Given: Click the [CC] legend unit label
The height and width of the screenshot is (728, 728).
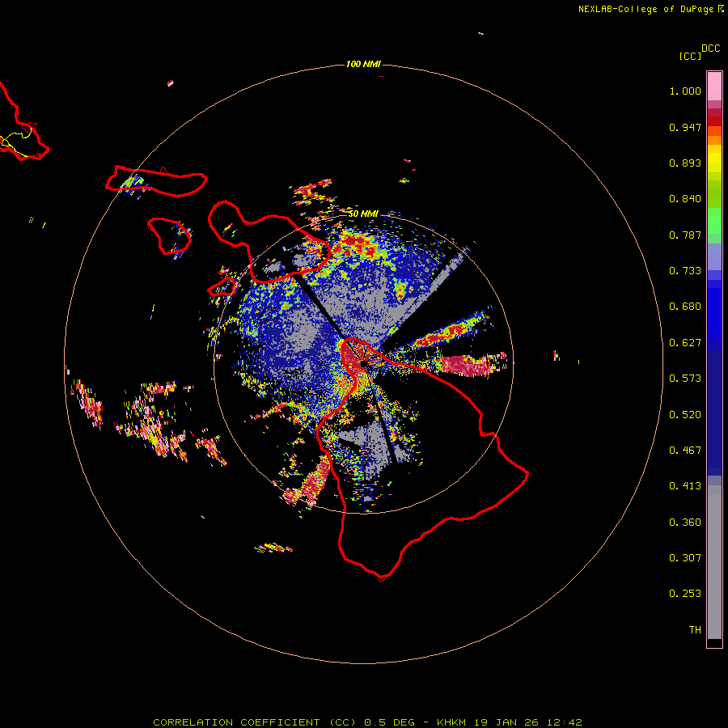Looking at the screenshot, I should [690, 56].
